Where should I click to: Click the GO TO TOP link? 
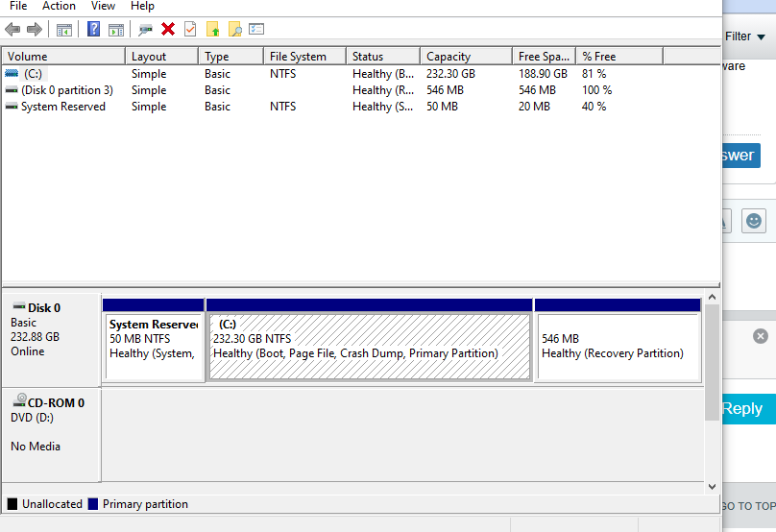click(749, 506)
